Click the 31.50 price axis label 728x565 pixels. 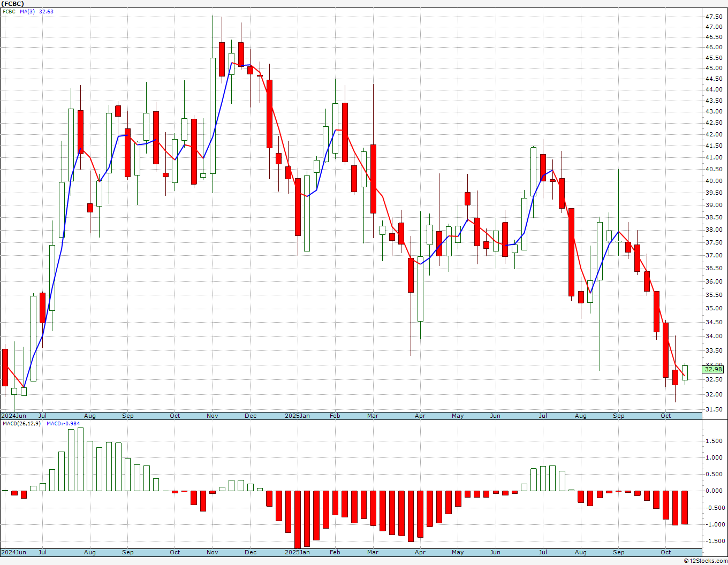click(714, 409)
